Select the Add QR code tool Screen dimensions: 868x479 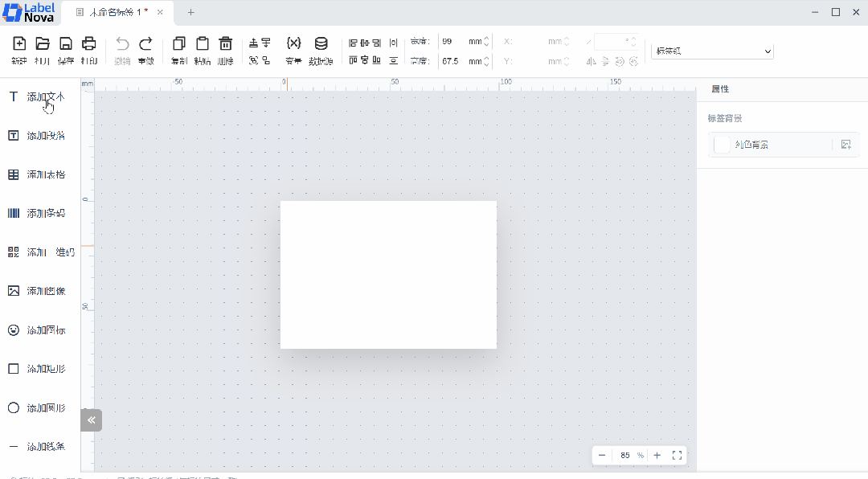pyautogui.click(x=41, y=252)
